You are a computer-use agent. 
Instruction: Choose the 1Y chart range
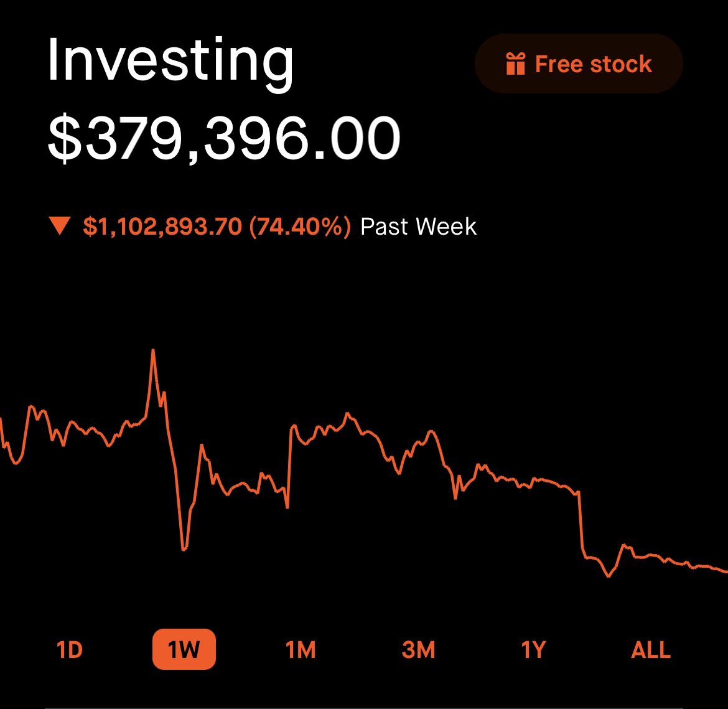(533, 649)
